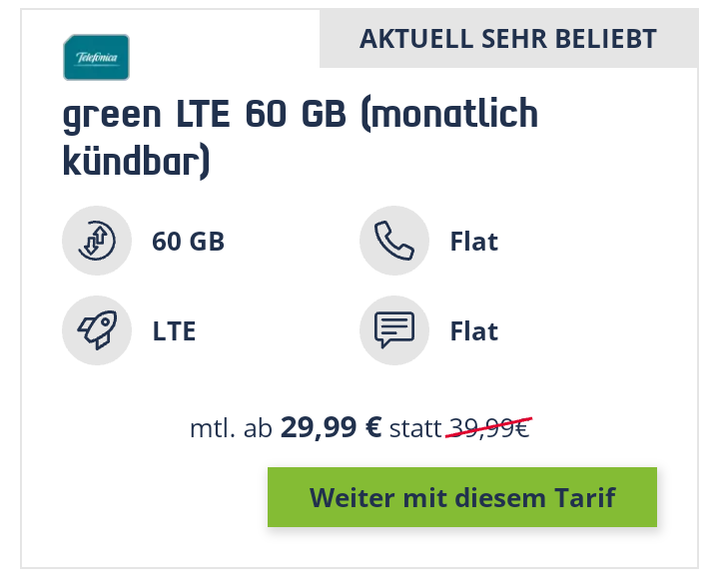Click the LTE rocket icon
This screenshot has width=719, height=588.
pos(97,330)
